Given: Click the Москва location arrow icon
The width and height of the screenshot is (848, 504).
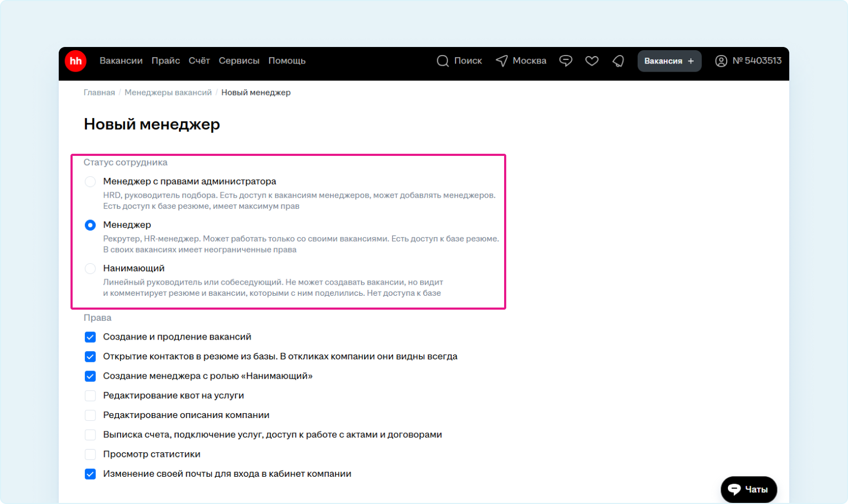Looking at the screenshot, I should [x=501, y=61].
